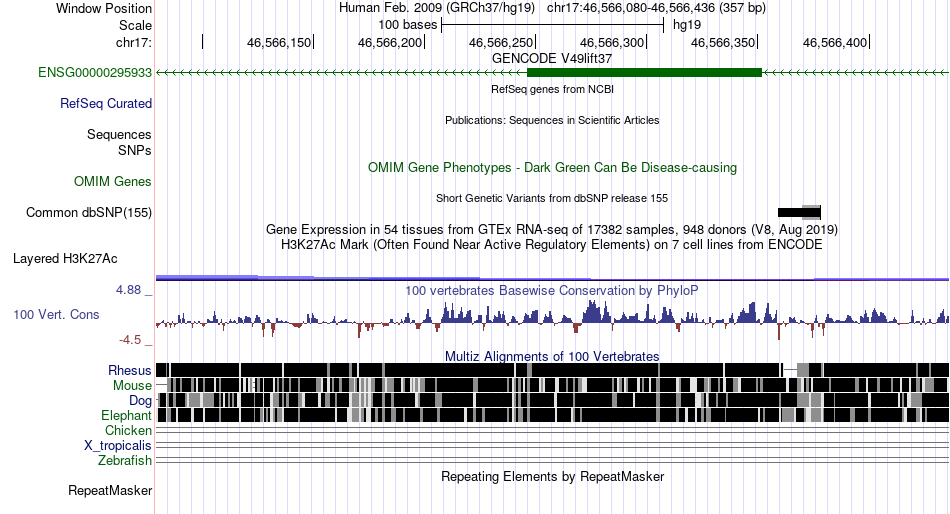Click the 4.88 PhyloP upper scale value
The width and height of the screenshot is (950, 514).
point(128,290)
